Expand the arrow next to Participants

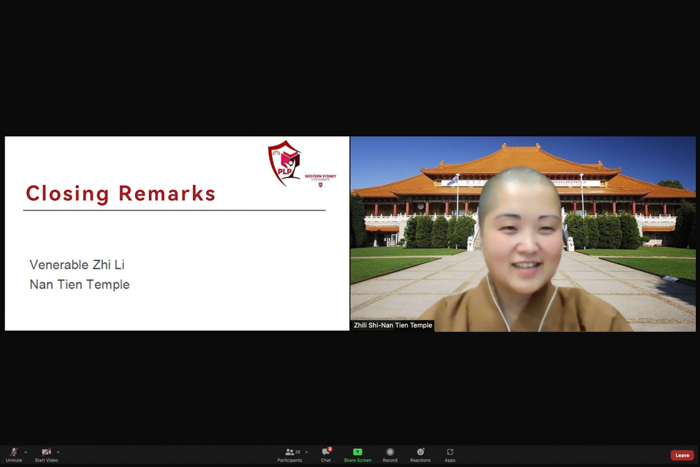(x=306, y=452)
